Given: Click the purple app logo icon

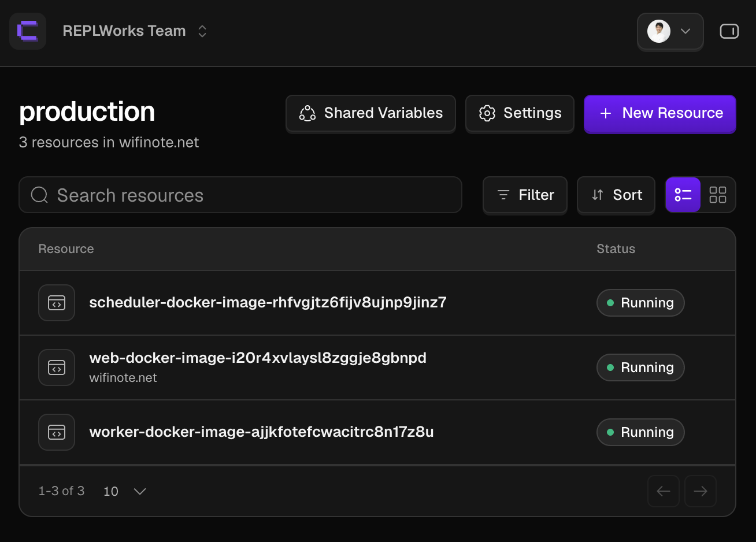Looking at the screenshot, I should 28,31.
